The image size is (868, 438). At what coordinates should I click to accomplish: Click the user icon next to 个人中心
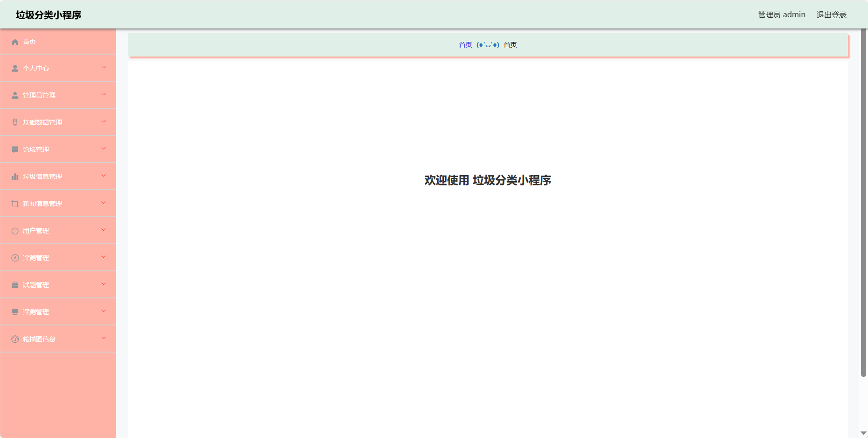[15, 68]
